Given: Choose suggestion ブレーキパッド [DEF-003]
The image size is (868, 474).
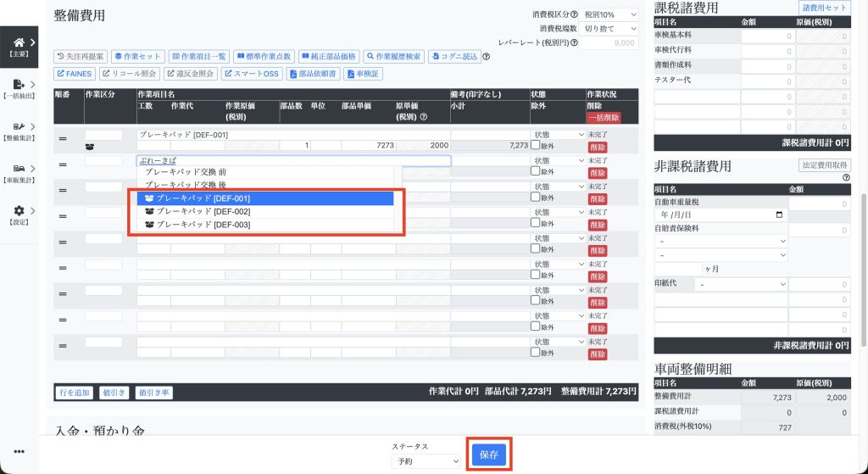Looking at the screenshot, I should (265, 225).
